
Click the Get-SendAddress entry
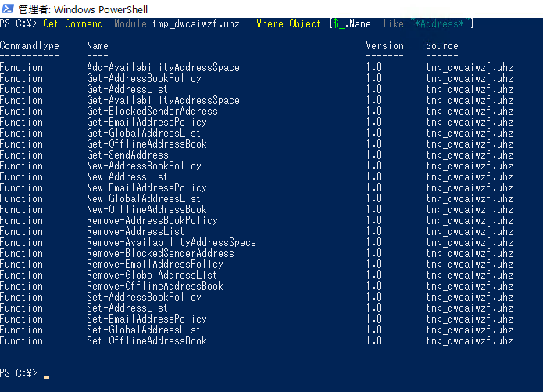coord(127,155)
